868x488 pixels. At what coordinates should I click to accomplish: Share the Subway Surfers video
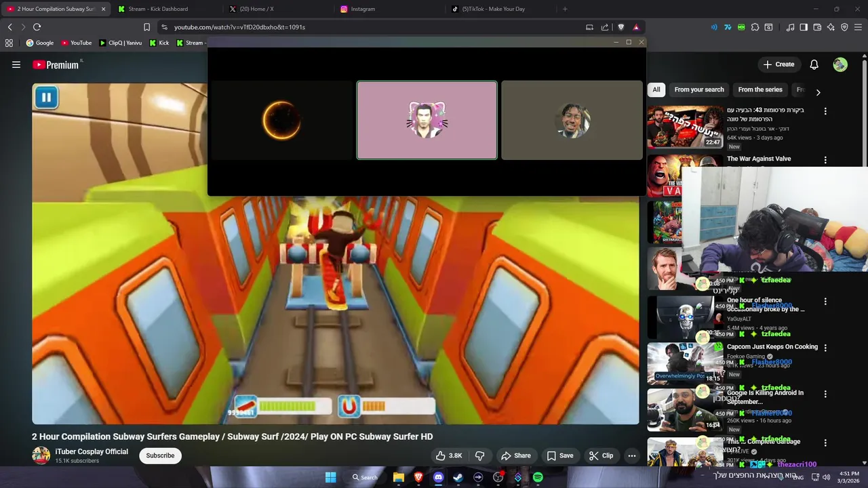515,455
